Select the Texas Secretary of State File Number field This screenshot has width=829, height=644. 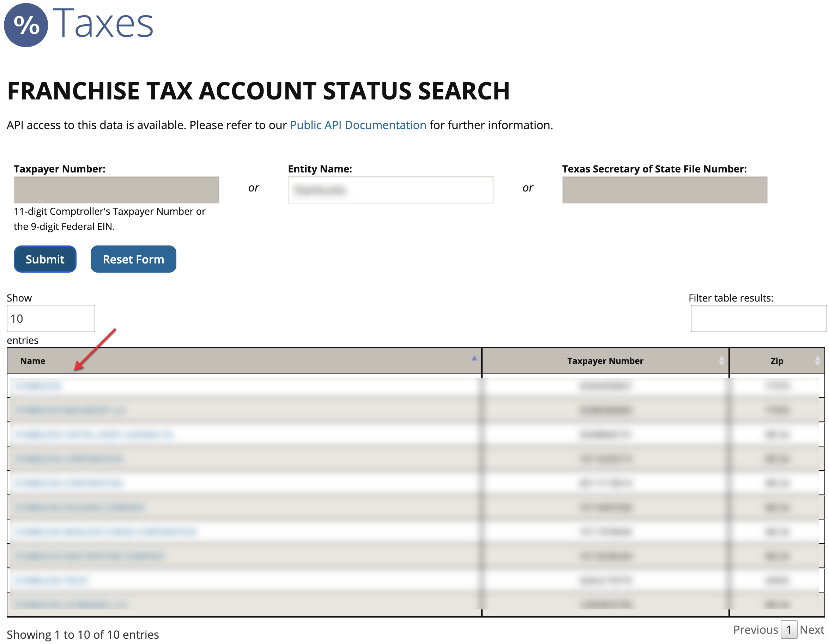[x=665, y=189]
